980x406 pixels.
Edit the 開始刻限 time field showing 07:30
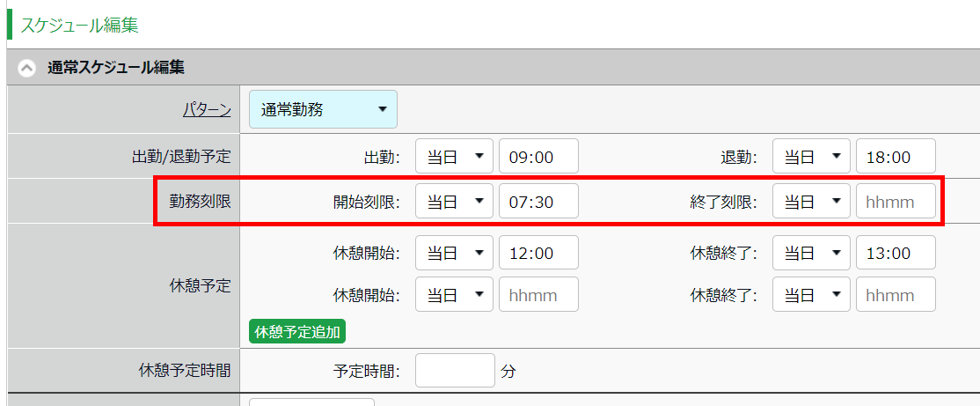coord(538,202)
